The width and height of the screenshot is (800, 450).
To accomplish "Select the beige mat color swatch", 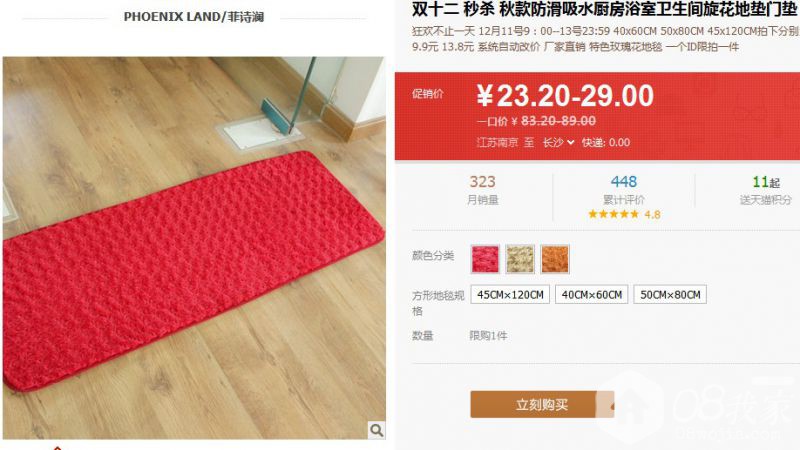I will point(520,259).
